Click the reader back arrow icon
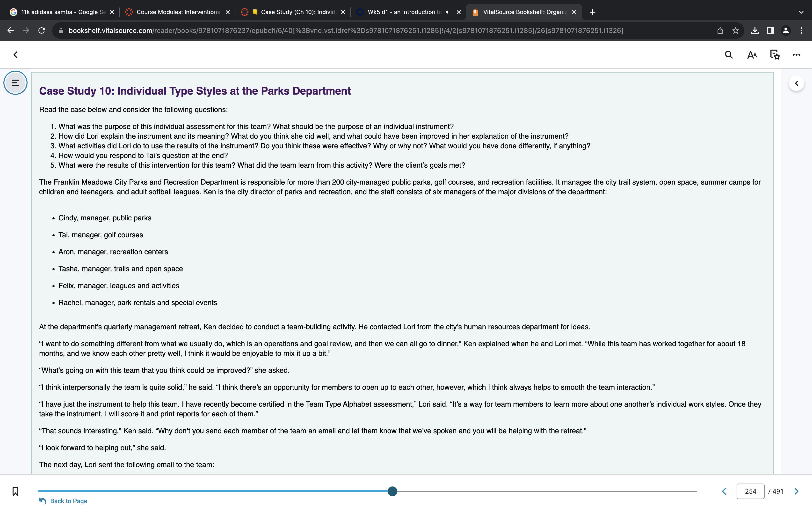 coord(15,55)
